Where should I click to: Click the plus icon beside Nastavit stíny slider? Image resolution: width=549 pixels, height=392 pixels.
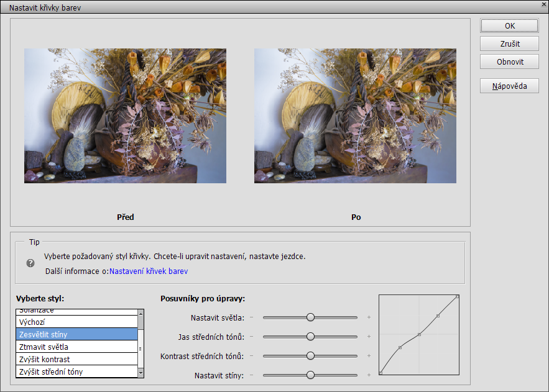coord(369,375)
